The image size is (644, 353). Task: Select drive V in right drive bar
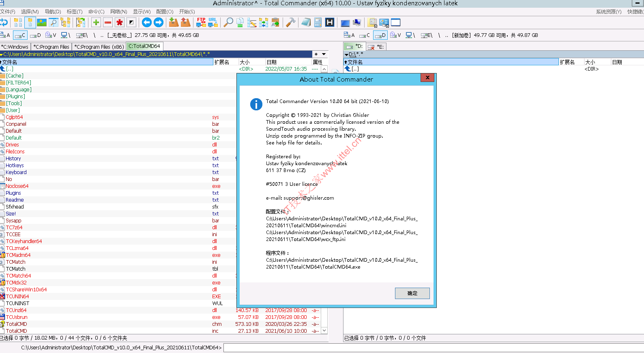tap(395, 35)
